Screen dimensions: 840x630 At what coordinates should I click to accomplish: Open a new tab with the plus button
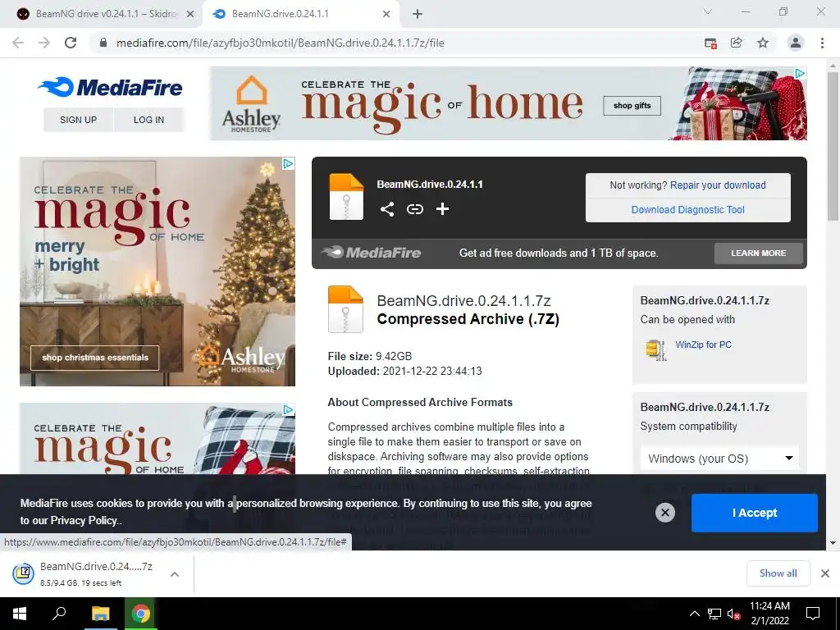click(418, 14)
